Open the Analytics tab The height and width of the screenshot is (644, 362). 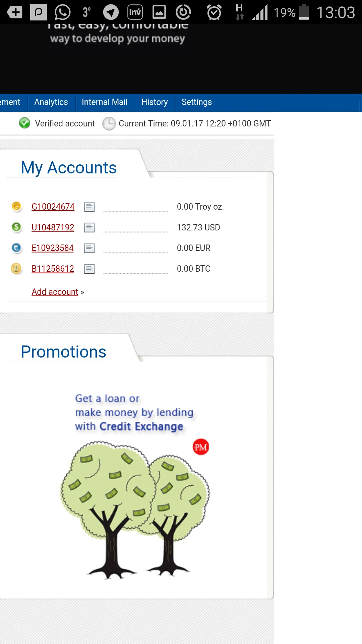51,102
